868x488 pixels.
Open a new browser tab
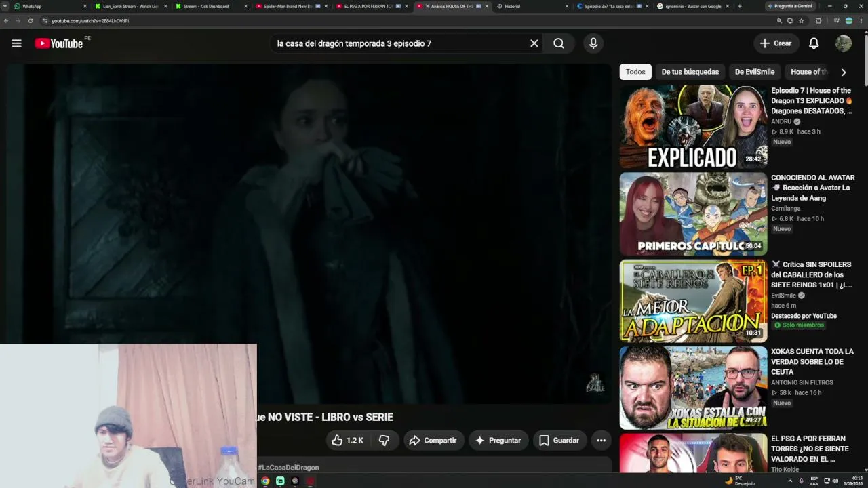(x=739, y=6)
